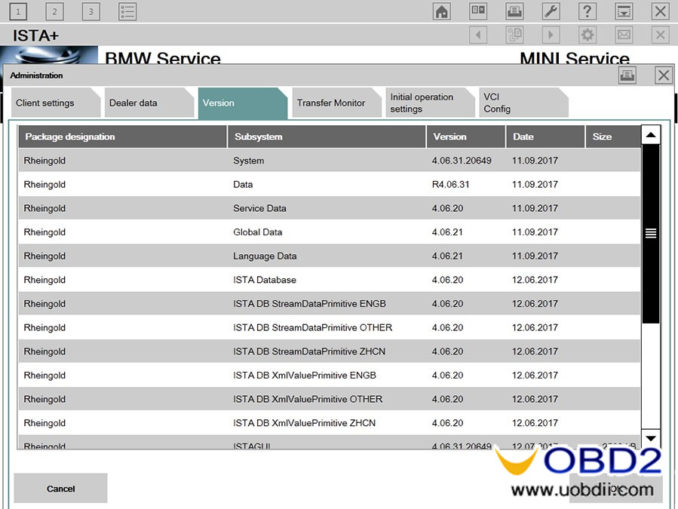Close the Administration dialog with the X
This screenshot has width=678, height=509.
point(663,75)
